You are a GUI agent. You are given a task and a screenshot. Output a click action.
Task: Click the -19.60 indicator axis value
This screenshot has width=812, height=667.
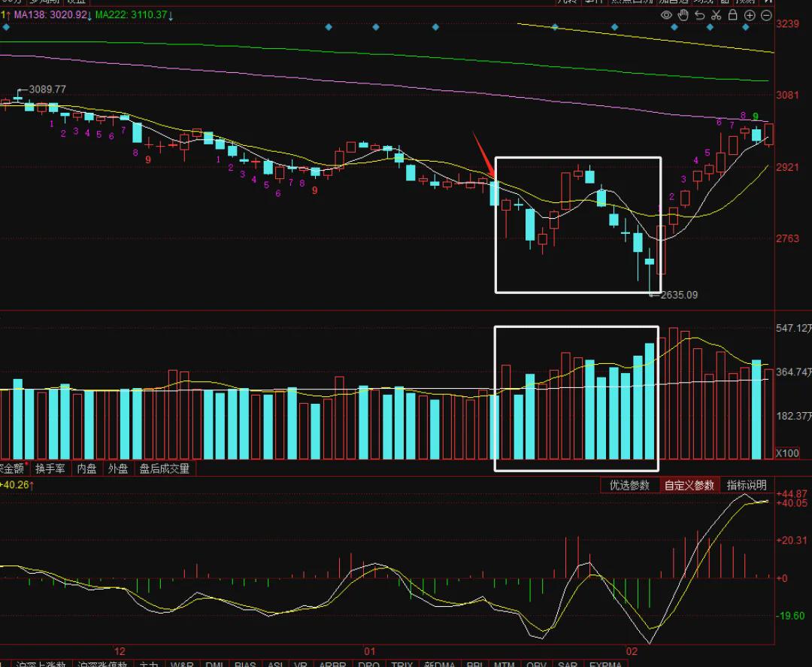(x=791, y=615)
